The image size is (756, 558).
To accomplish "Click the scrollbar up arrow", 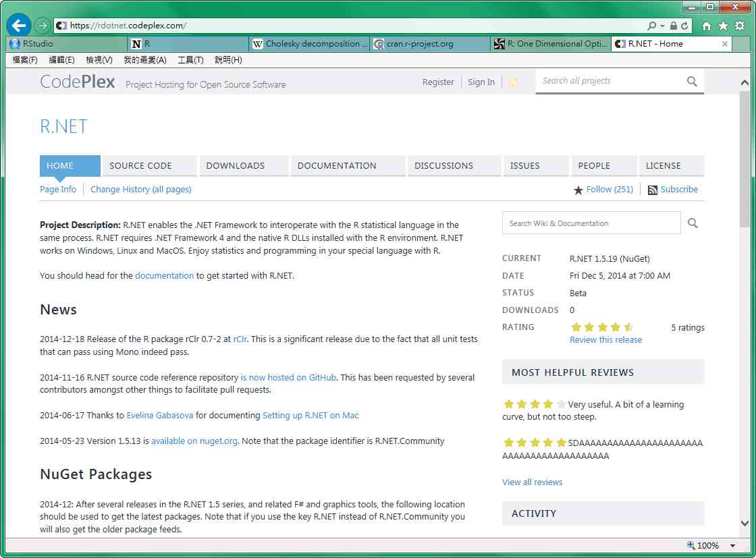I will pos(745,83).
